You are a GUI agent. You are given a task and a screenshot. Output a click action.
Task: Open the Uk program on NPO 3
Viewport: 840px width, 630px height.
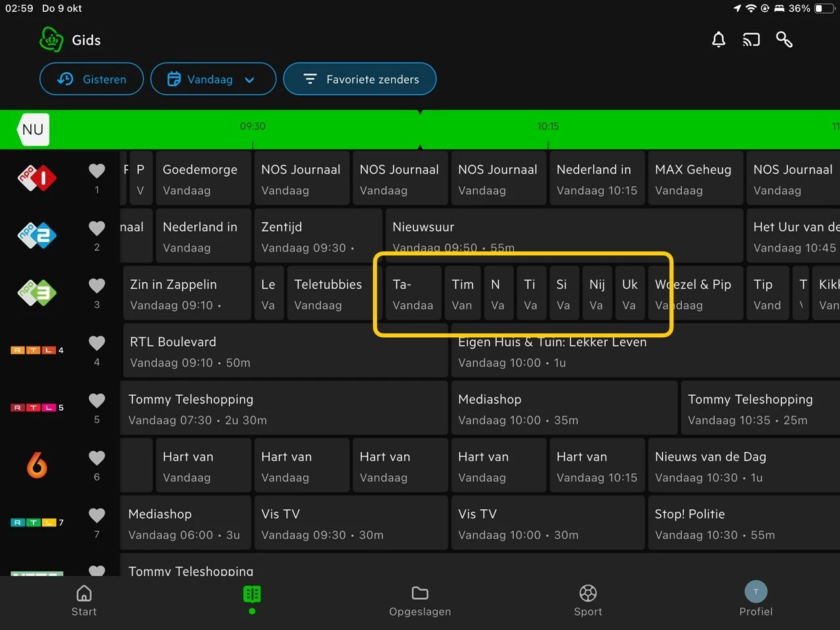[630, 293]
